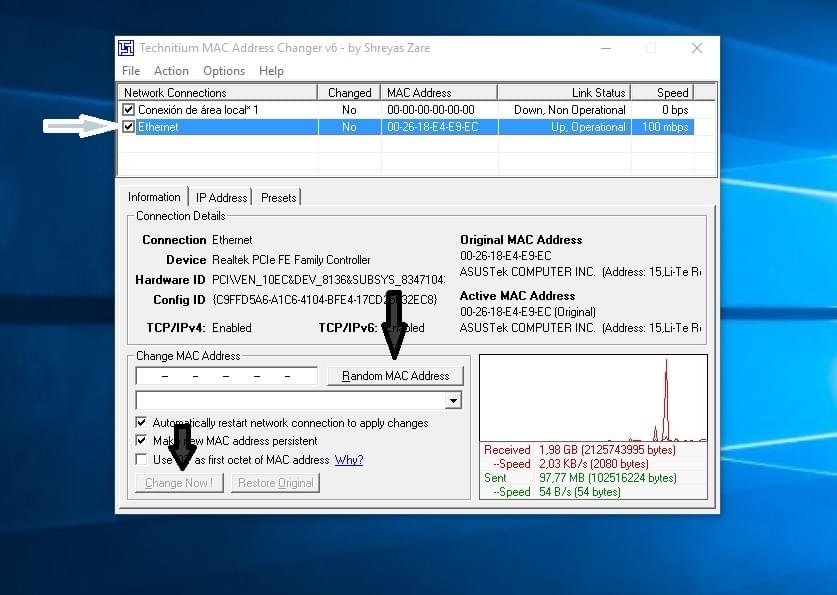Toggle the Ethernet connection checkbox
The image size is (837, 595).
(x=128, y=127)
